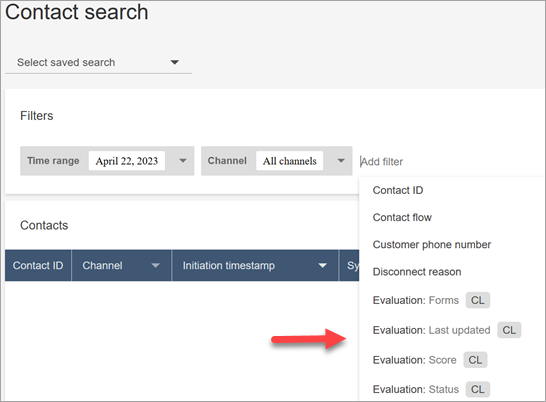
Task: Click the All channels value box
Action: 289,161
